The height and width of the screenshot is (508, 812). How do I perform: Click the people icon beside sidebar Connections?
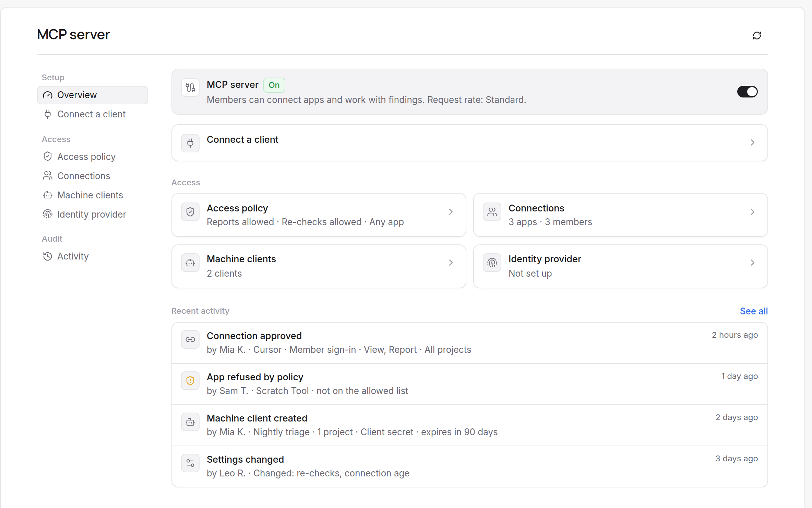[48, 176]
